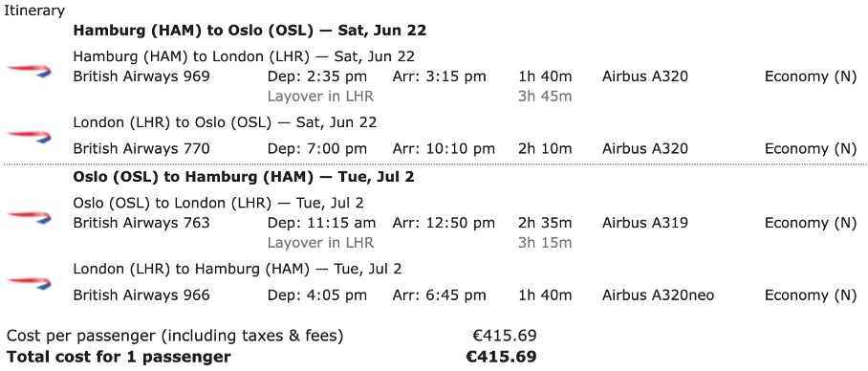Click the 3h 15m layover duration
Screen dimensions: 868x371
545,243
